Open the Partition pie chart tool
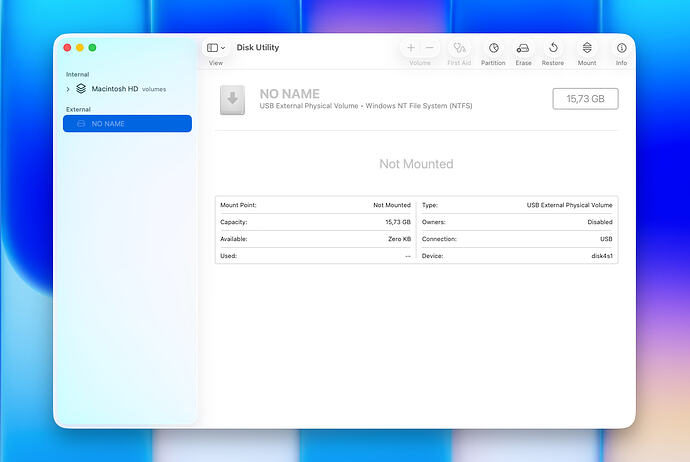Screen dimensions: 690x462 [x=494, y=48]
